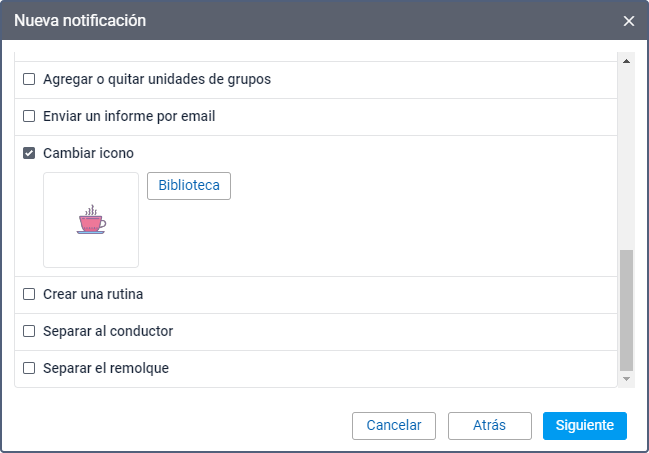The width and height of the screenshot is (649, 453).
Task: Click the 'Cambiar icono' label text
Action: (x=88, y=153)
